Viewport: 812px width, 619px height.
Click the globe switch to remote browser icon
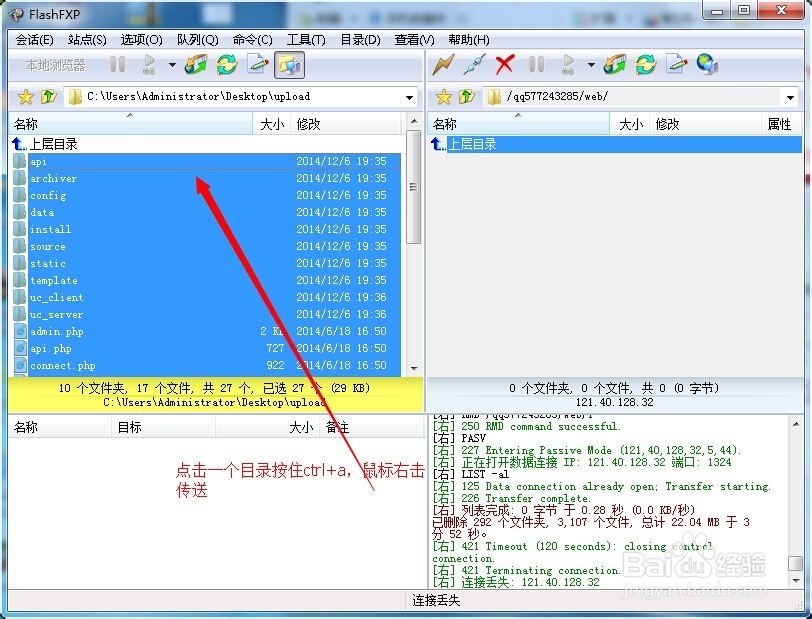(707, 64)
